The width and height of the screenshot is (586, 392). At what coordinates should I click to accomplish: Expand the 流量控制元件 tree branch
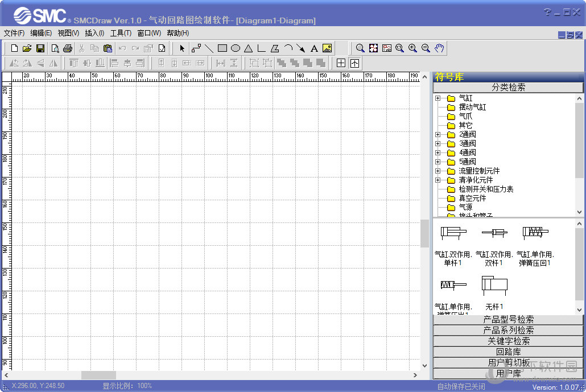pos(438,171)
